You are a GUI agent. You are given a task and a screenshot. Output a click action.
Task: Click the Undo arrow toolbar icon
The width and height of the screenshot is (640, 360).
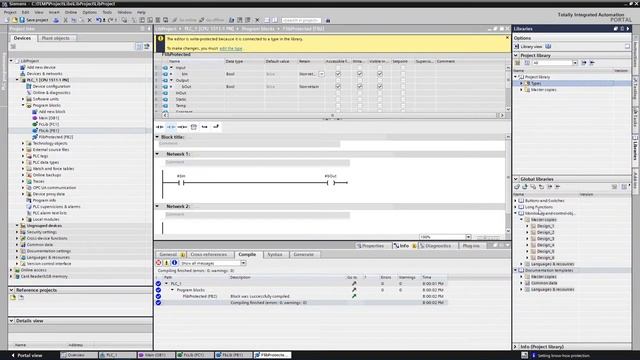click(x=98, y=20)
